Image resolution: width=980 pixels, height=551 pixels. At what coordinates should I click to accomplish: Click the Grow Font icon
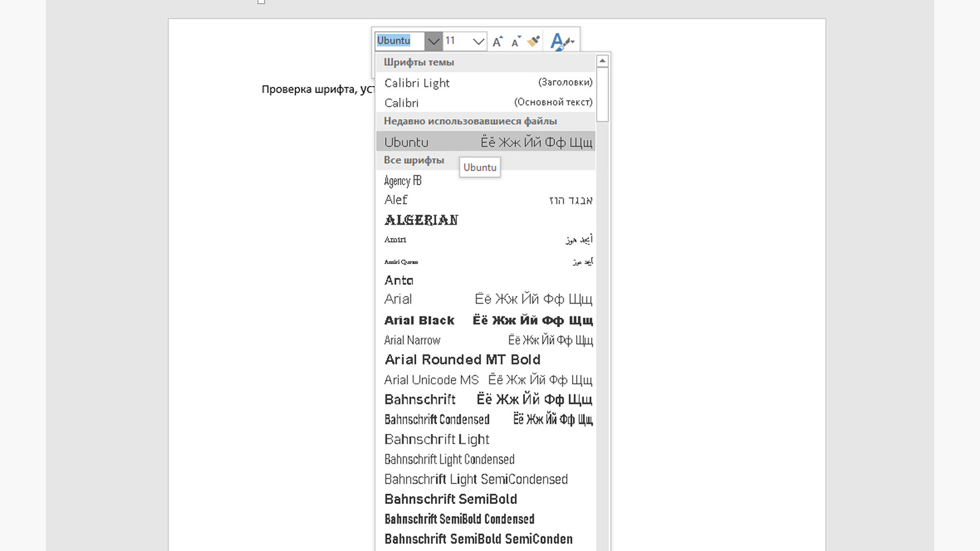tap(497, 41)
